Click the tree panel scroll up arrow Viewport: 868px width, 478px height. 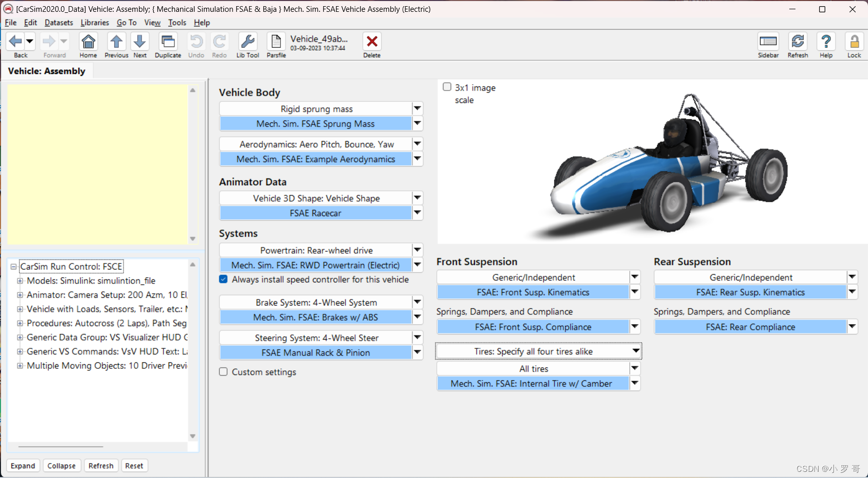[x=193, y=264]
